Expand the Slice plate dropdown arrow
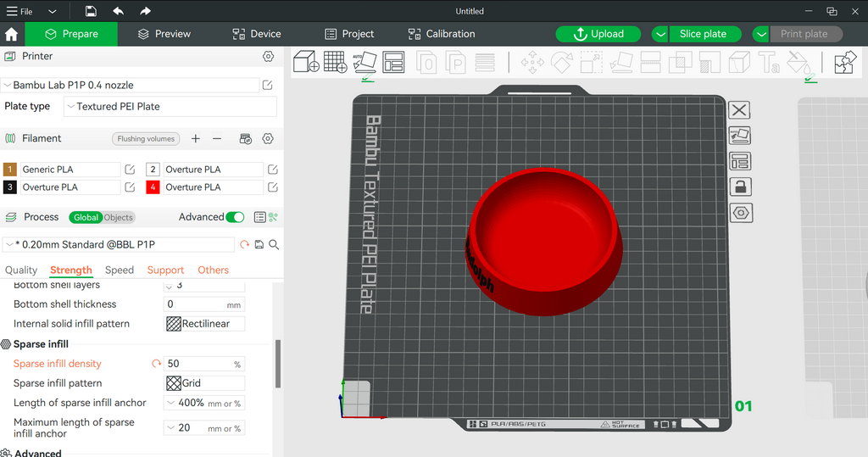 [659, 35]
